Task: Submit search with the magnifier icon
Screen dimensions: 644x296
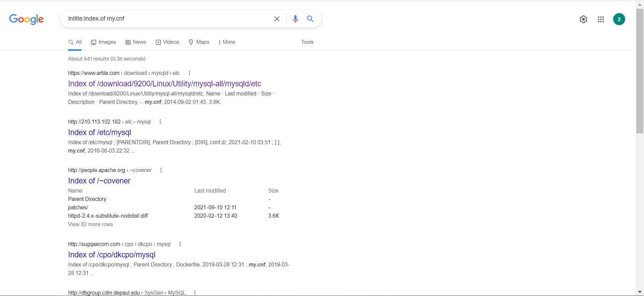Action: coord(310,19)
